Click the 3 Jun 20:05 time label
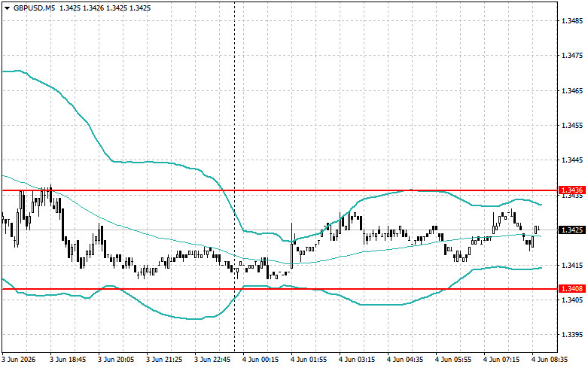588x368 pixels. pos(116,360)
